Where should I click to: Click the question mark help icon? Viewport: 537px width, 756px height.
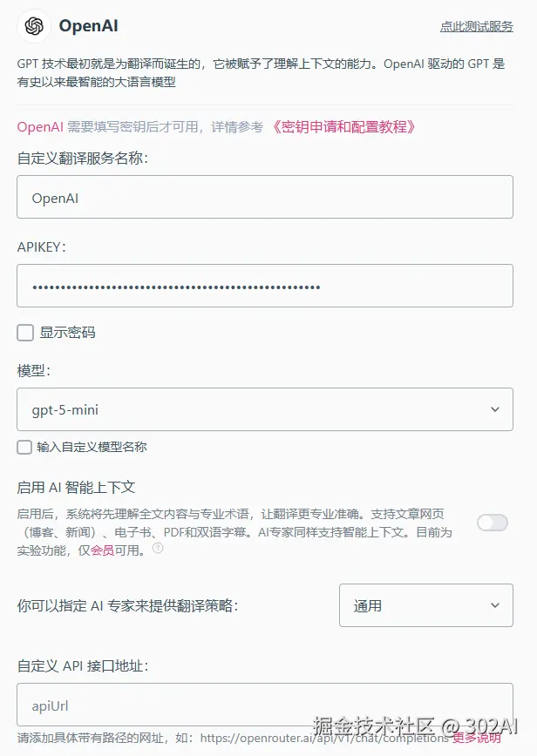tap(158, 549)
